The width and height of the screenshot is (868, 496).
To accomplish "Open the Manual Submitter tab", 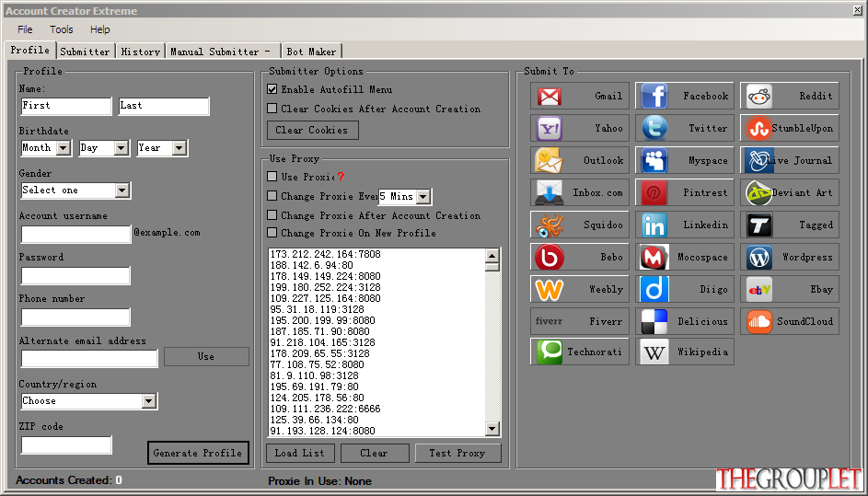I will click(222, 52).
